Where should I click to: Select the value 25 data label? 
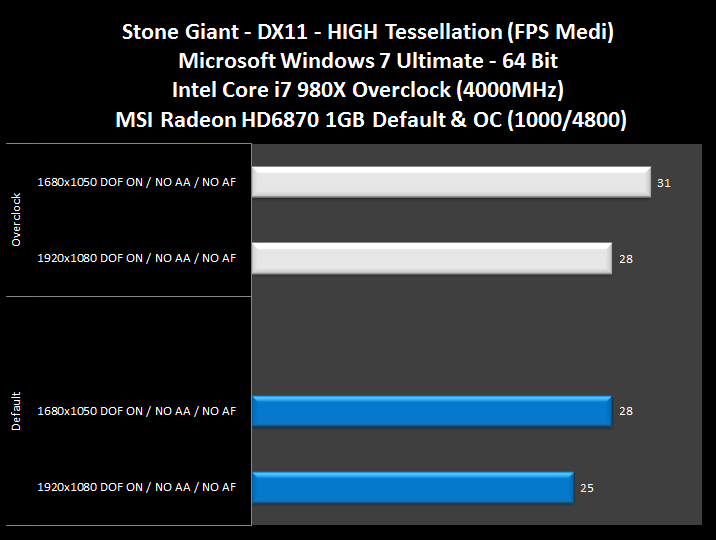click(x=587, y=487)
